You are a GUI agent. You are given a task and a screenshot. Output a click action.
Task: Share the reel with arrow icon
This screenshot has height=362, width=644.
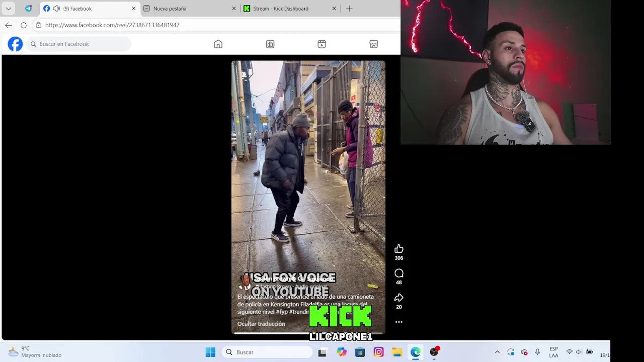(x=399, y=298)
